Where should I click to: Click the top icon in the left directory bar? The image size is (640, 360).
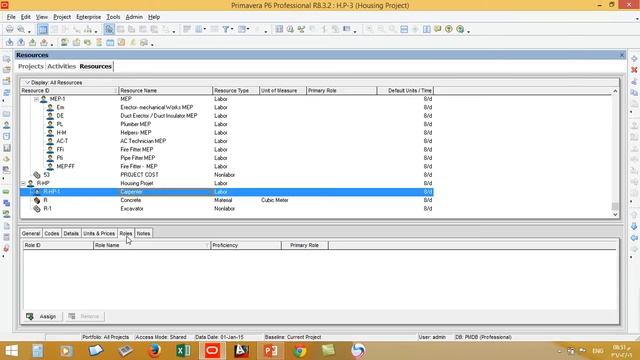pos(7,59)
